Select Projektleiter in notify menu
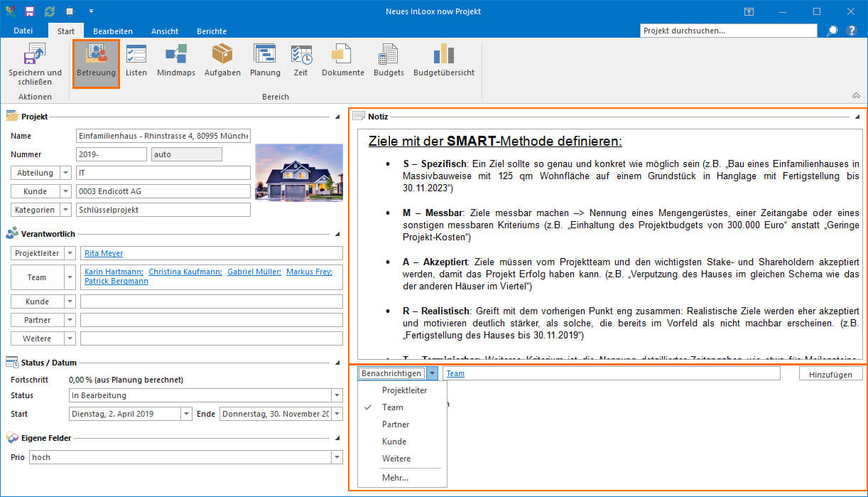The width and height of the screenshot is (868, 497). 405,390
